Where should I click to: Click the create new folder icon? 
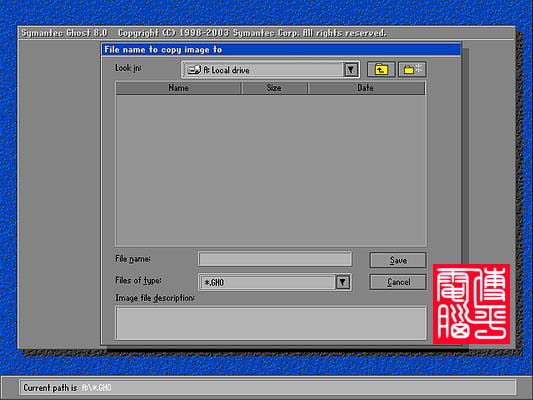click(412, 70)
